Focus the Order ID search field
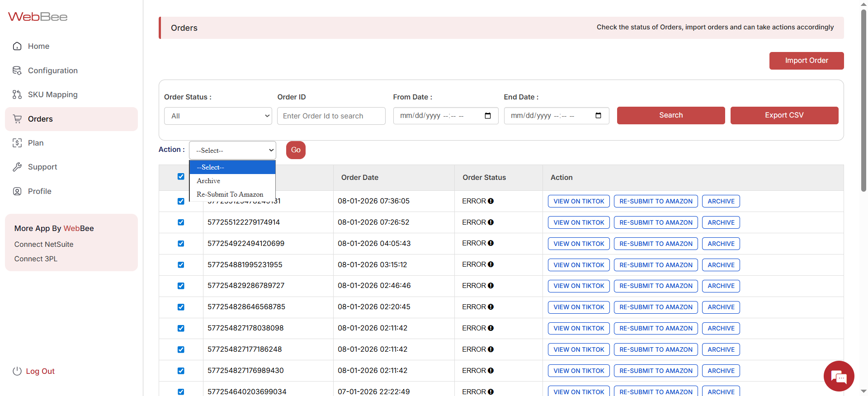The image size is (868, 396). pyautogui.click(x=331, y=116)
